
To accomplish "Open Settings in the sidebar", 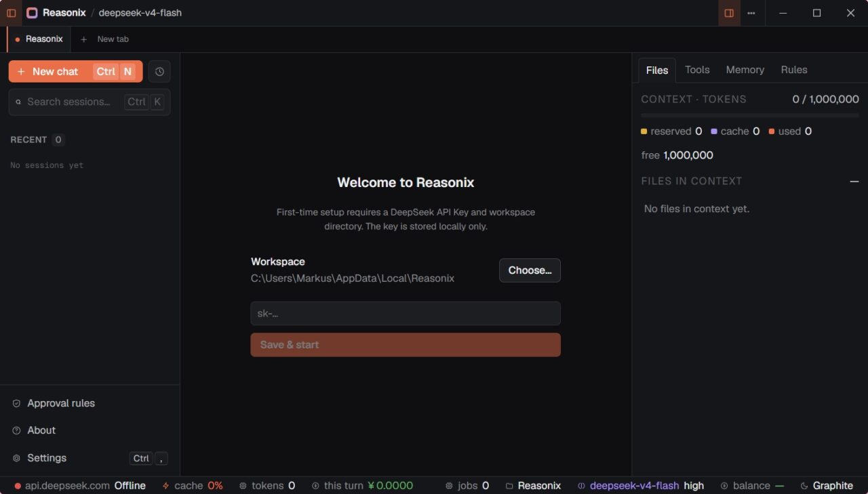I will [90, 458].
